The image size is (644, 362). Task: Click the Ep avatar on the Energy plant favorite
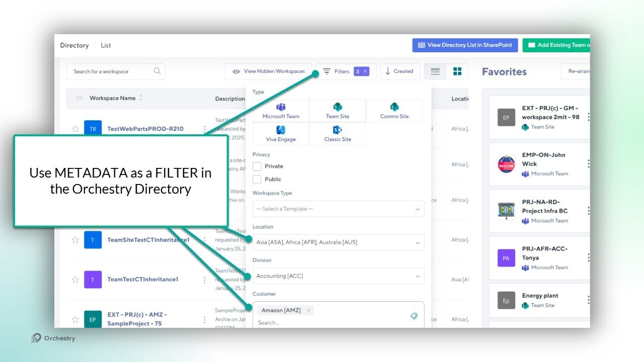(x=506, y=301)
